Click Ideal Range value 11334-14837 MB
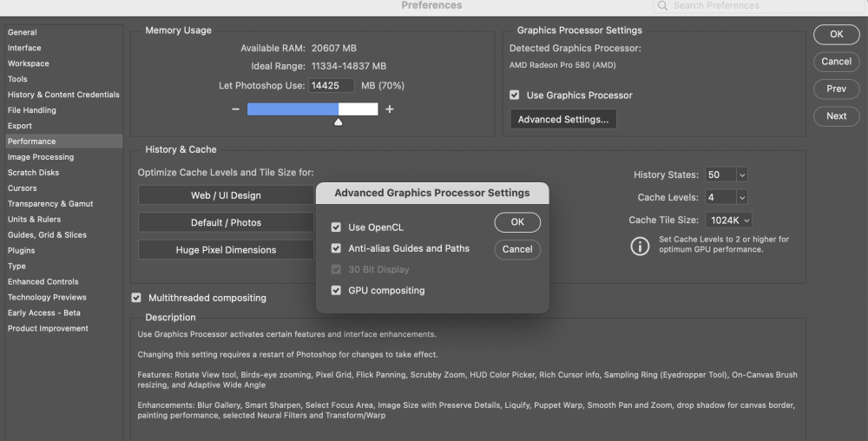The height and width of the screenshot is (441, 868). coord(349,66)
